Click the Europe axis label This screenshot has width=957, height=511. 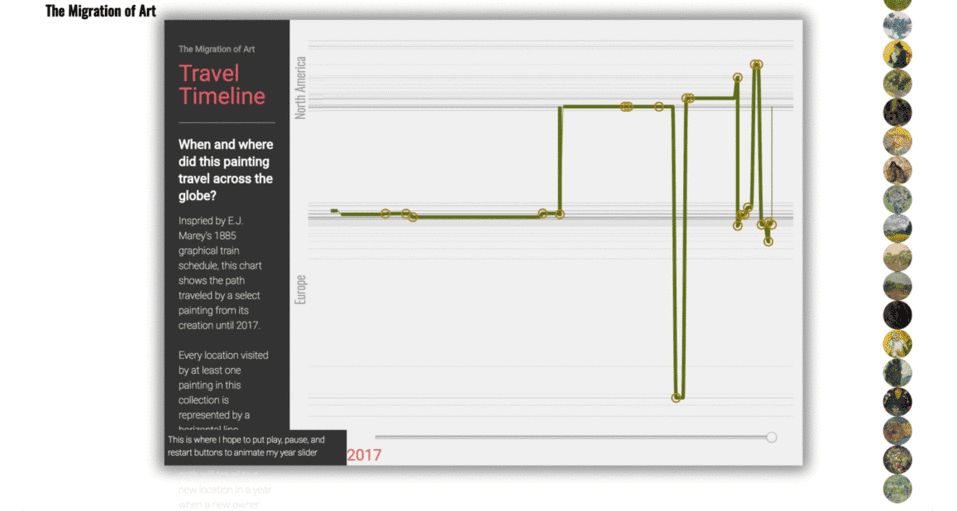point(300,289)
